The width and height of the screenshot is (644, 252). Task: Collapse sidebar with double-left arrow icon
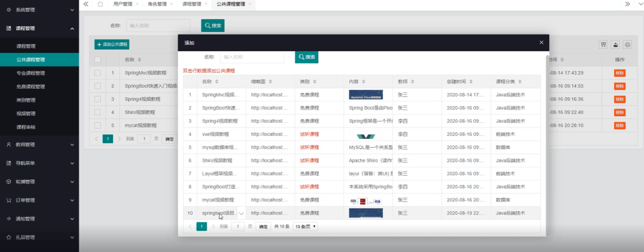(86, 4)
